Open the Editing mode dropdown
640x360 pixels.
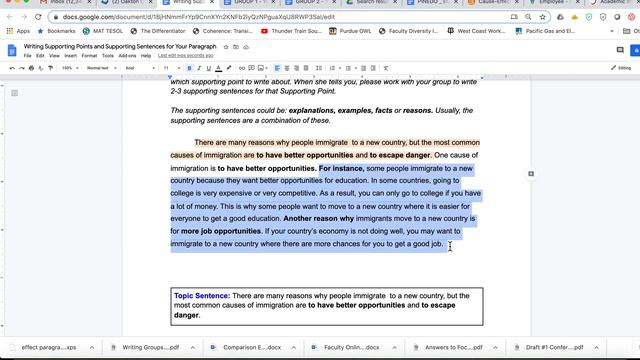(x=621, y=68)
